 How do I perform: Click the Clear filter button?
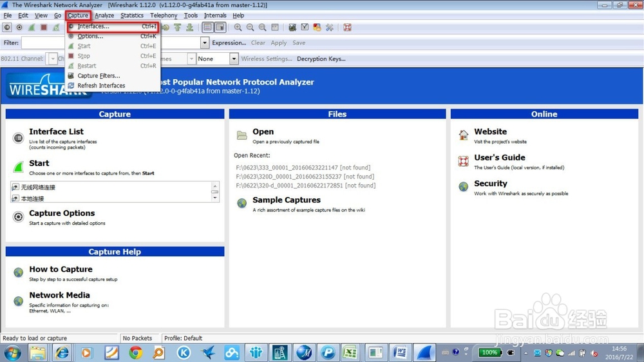point(258,43)
